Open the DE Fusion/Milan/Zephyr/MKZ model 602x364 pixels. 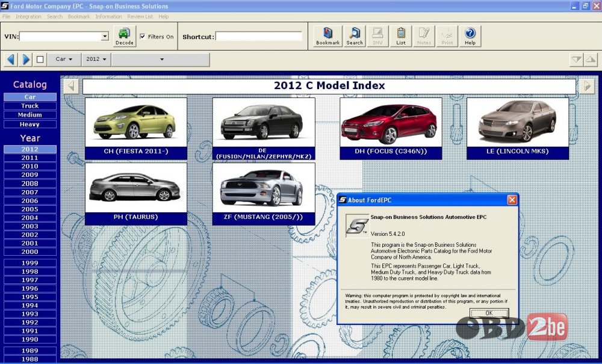[264, 129]
